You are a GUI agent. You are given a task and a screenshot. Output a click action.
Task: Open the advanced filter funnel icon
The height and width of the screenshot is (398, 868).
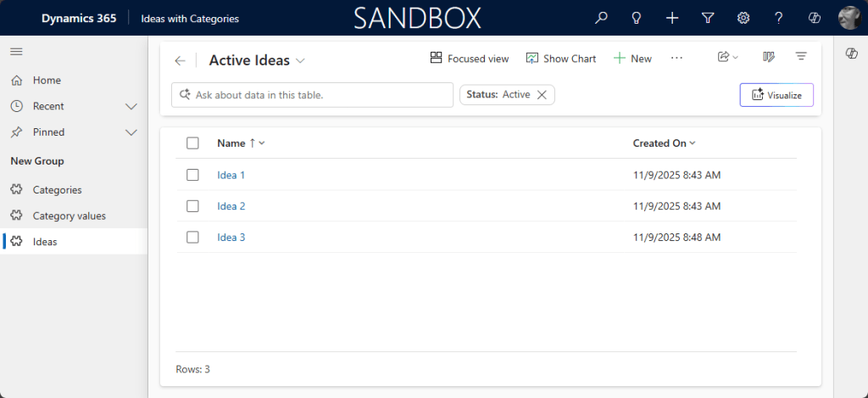(708, 18)
